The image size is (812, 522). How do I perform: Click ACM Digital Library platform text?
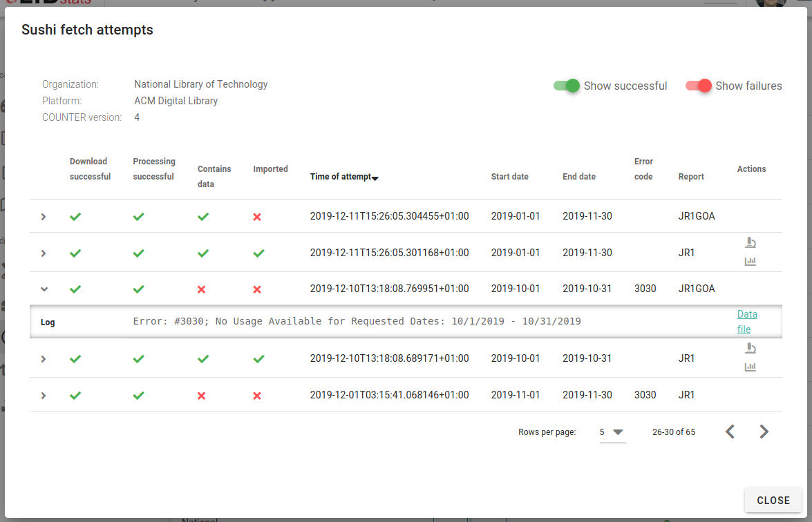[x=176, y=101]
